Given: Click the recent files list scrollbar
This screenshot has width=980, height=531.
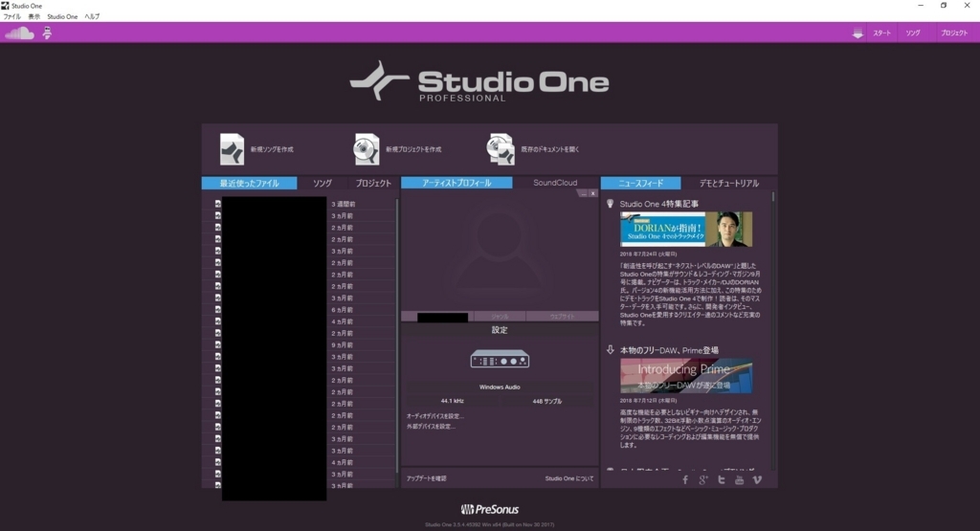Looking at the screenshot, I should 397,336.
